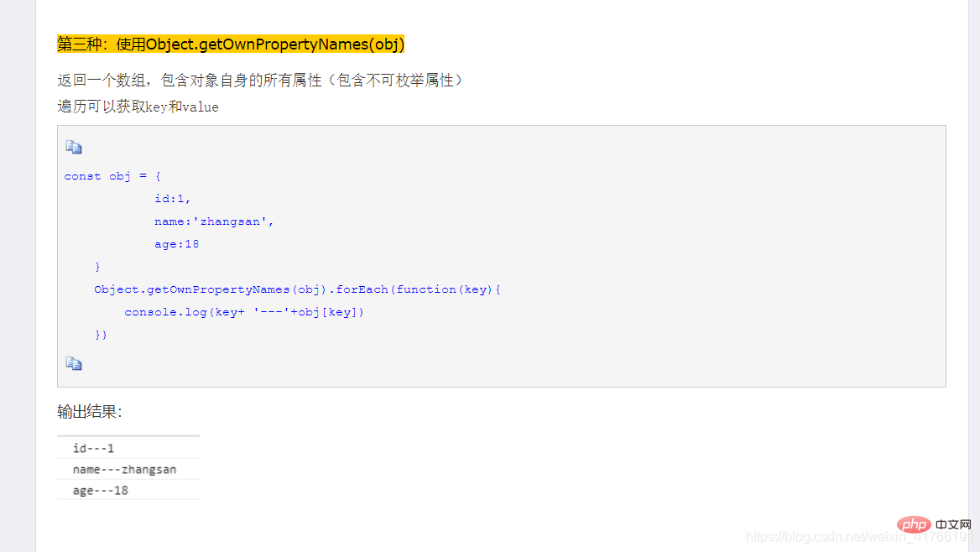Click the '输出结果:' label

90,411
